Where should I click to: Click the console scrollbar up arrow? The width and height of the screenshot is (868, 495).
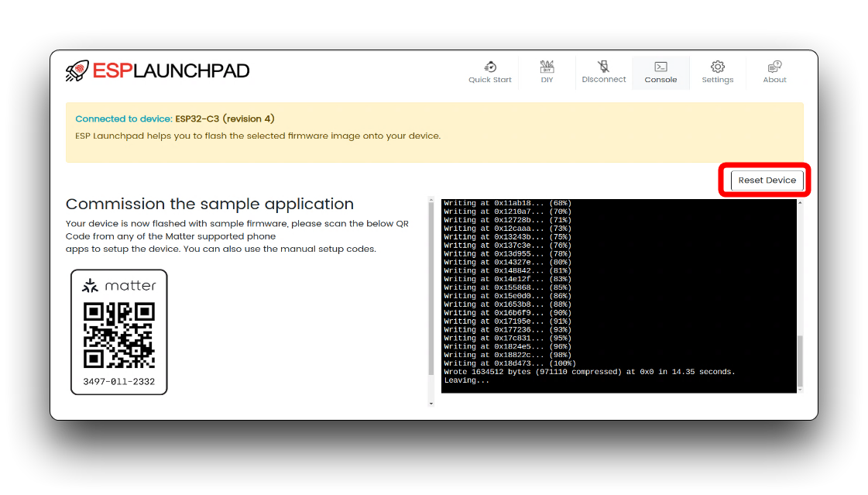click(x=799, y=203)
